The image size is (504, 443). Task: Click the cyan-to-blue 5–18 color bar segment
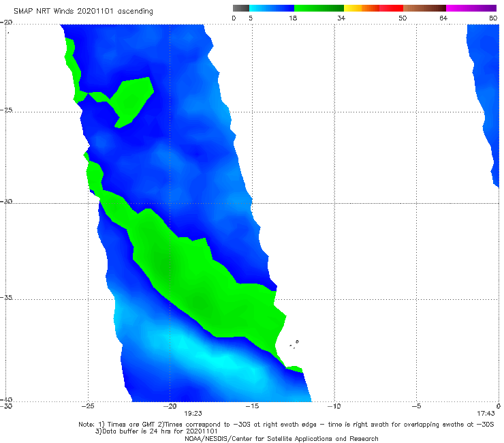pyautogui.click(x=272, y=8)
